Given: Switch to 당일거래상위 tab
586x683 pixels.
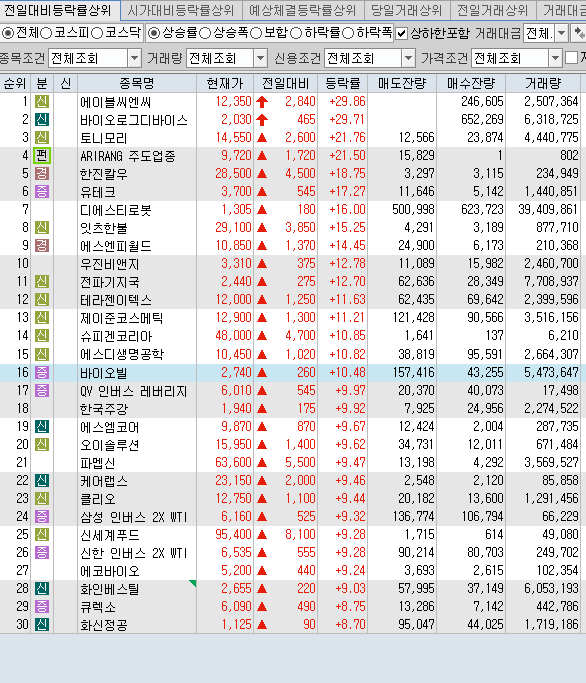Looking at the screenshot, I should click(406, 10).
